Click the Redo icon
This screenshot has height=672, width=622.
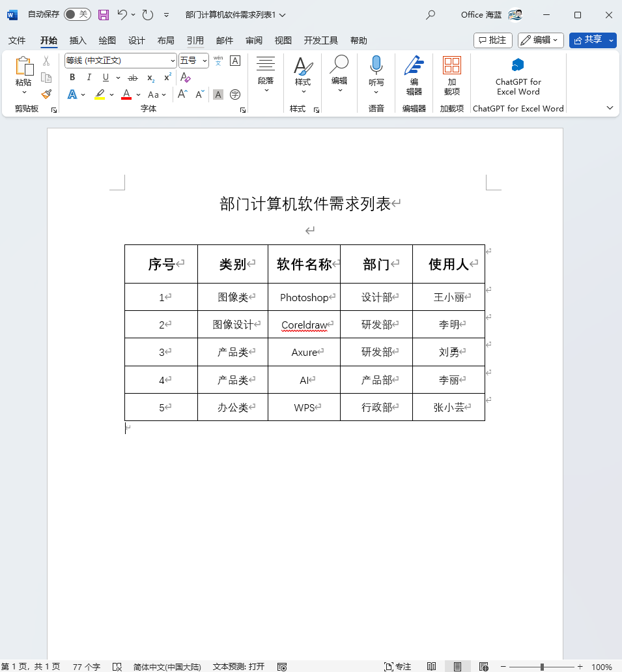coord(148,15)
